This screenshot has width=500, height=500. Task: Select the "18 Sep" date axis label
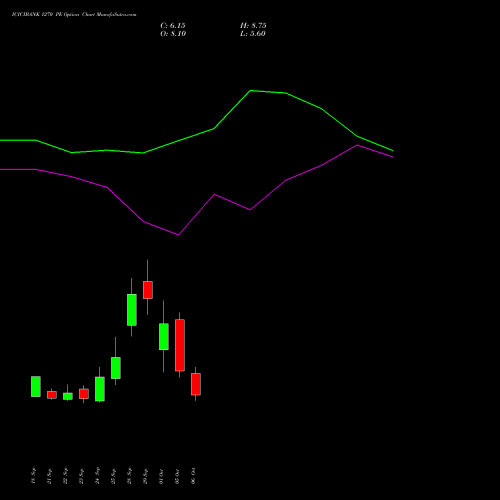coord(33,476)
